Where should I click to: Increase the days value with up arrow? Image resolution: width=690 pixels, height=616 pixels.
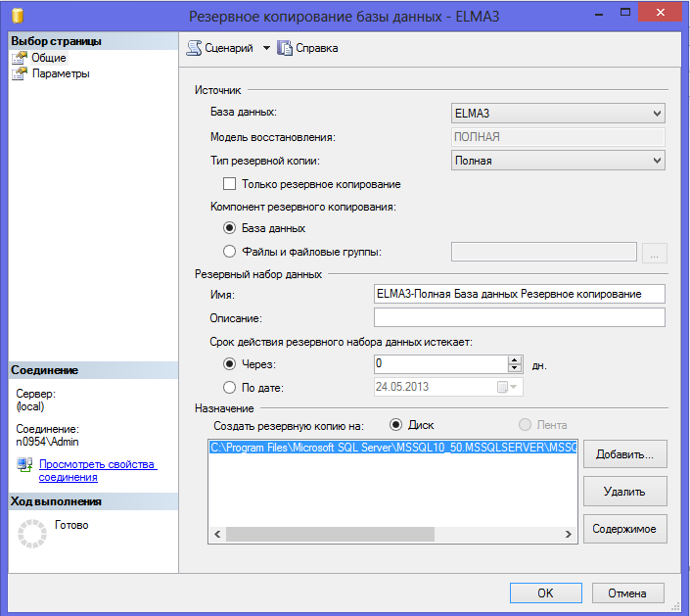click(515, 359)
